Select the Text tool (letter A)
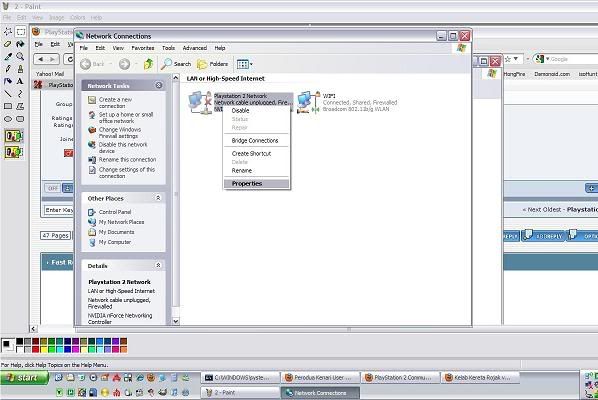Screen dimensions: 598x400 point(20,81)
